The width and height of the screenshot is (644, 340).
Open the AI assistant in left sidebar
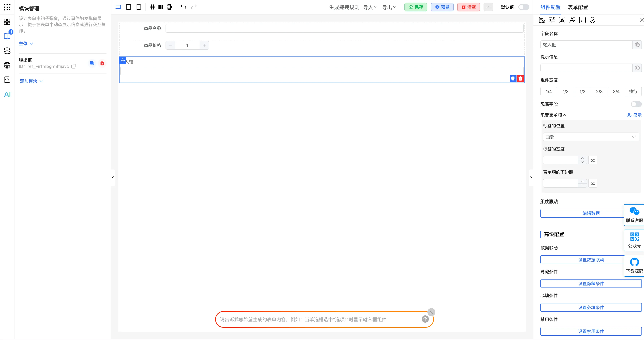point(7,94)
